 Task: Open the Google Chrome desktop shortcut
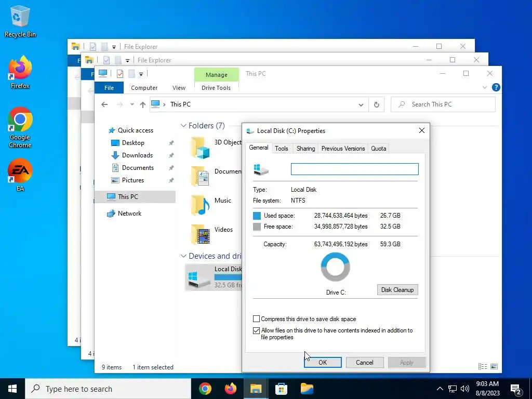pos(20,128)
